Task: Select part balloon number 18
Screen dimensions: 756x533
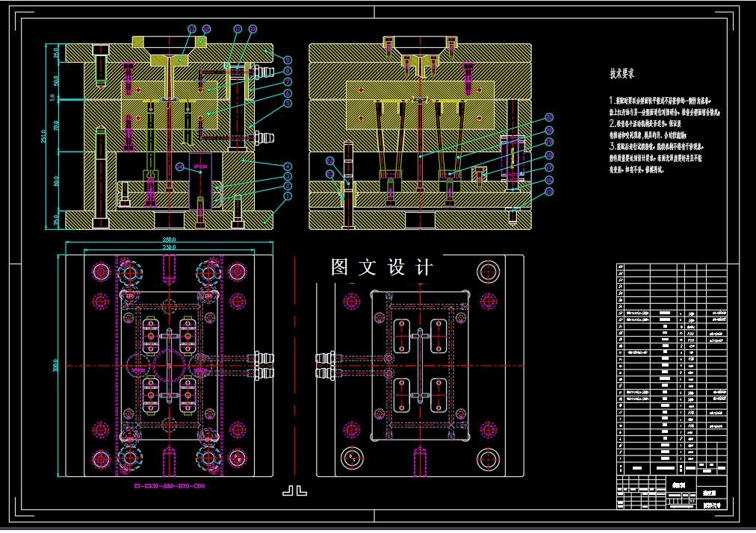Action: (x=549, y=155)
